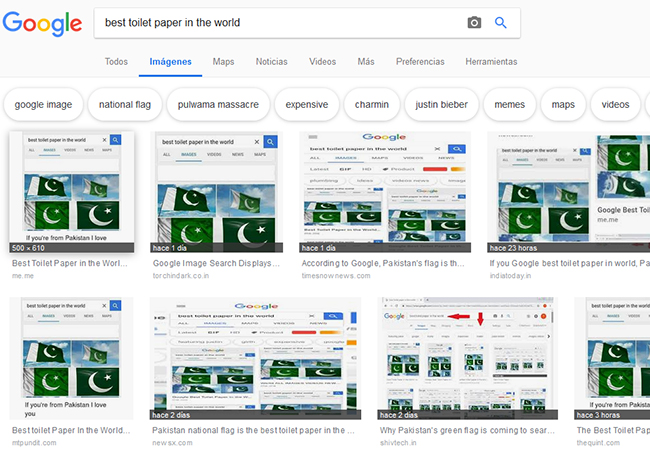Open the torchindark.co.in image result

coord(216,192)
